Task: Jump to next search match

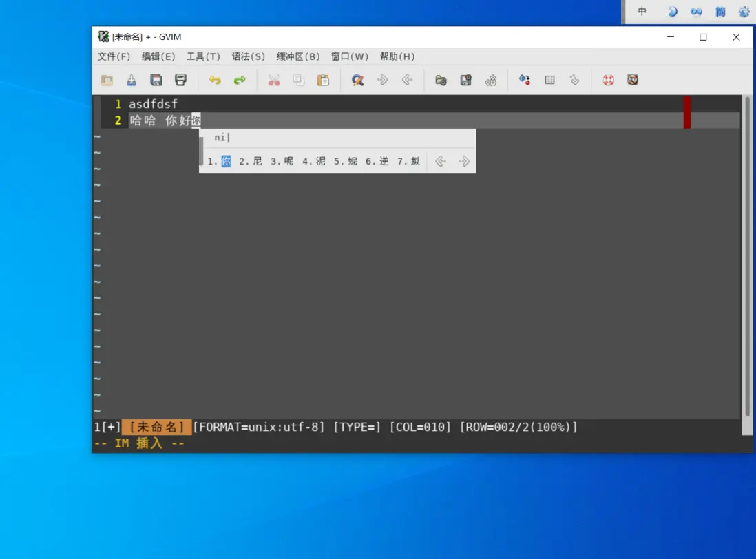Action: click(x=382, y=80)
